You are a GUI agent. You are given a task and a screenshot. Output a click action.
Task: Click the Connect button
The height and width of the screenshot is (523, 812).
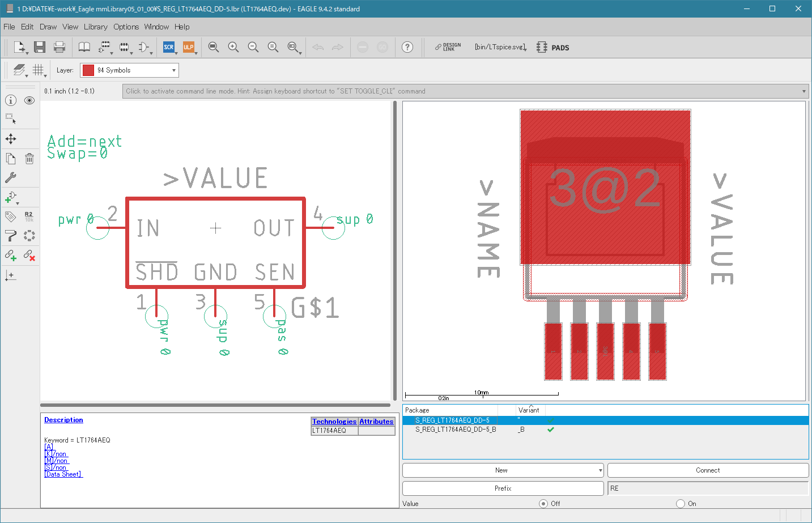click(708, 470)
